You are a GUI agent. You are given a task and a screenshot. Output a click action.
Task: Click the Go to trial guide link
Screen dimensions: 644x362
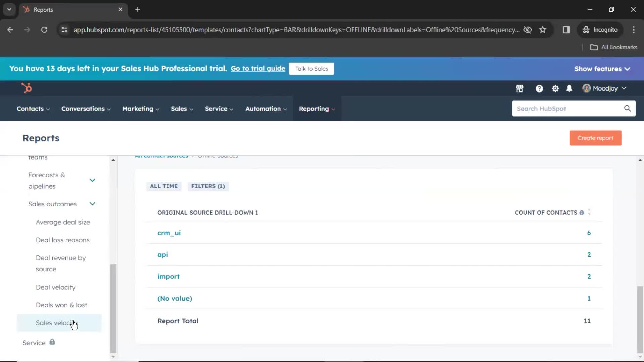pos(258,68)
